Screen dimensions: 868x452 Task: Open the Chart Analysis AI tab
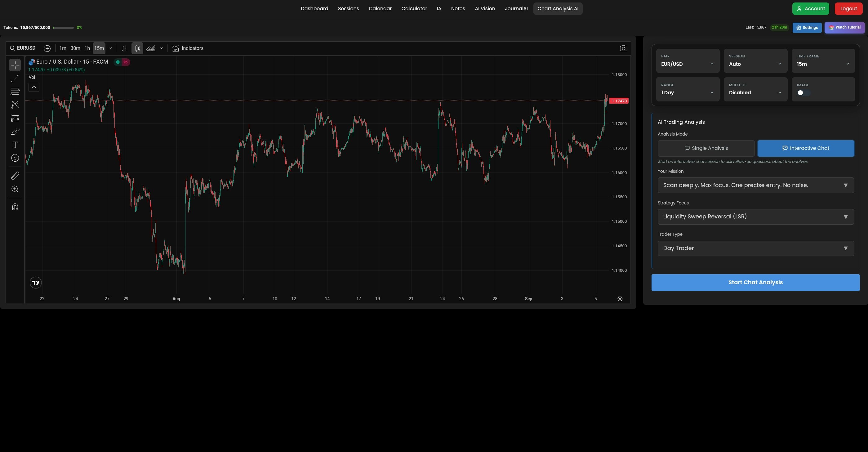click(558, 9)
